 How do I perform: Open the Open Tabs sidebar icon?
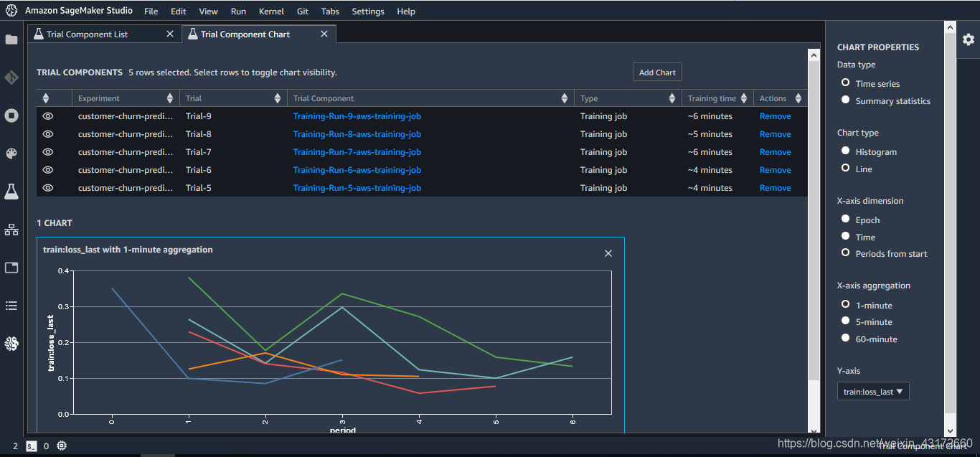point(11,268)
